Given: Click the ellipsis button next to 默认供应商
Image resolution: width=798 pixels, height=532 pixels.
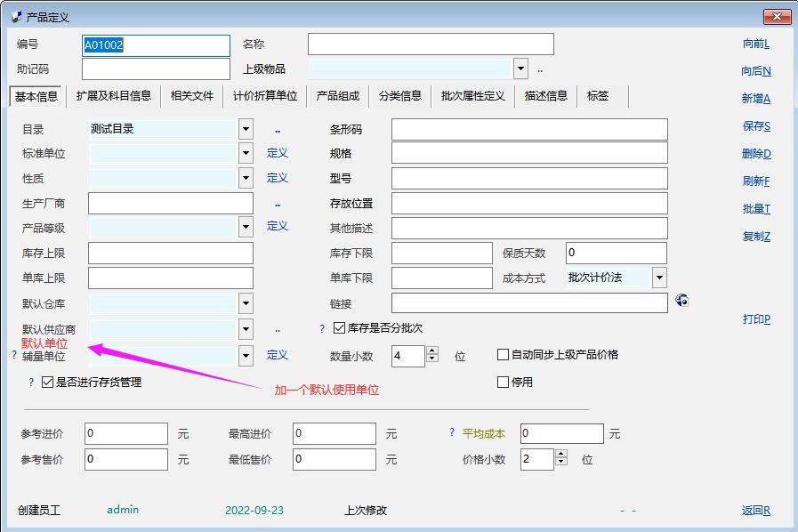Looking at the screenshot, I should click(278, 330).
